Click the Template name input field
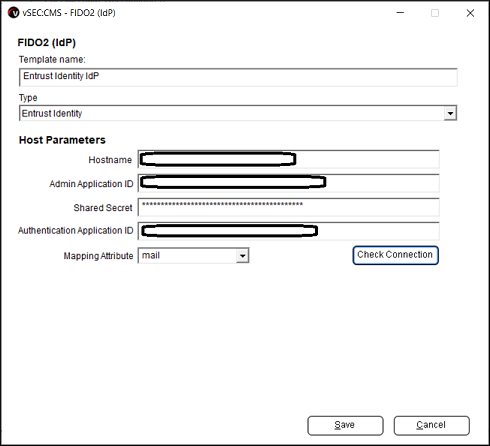Viewport: 490px width, 446px height. [x=238, y=77]
